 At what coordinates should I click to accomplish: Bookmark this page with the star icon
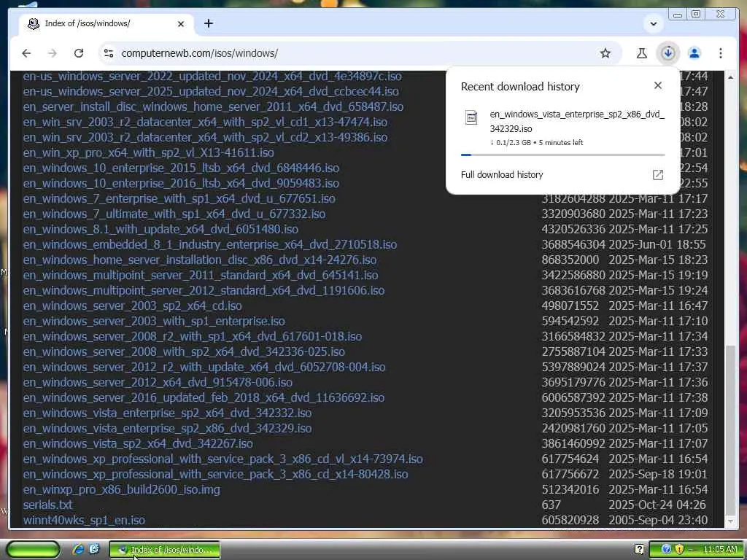click(x=605, y=53)
